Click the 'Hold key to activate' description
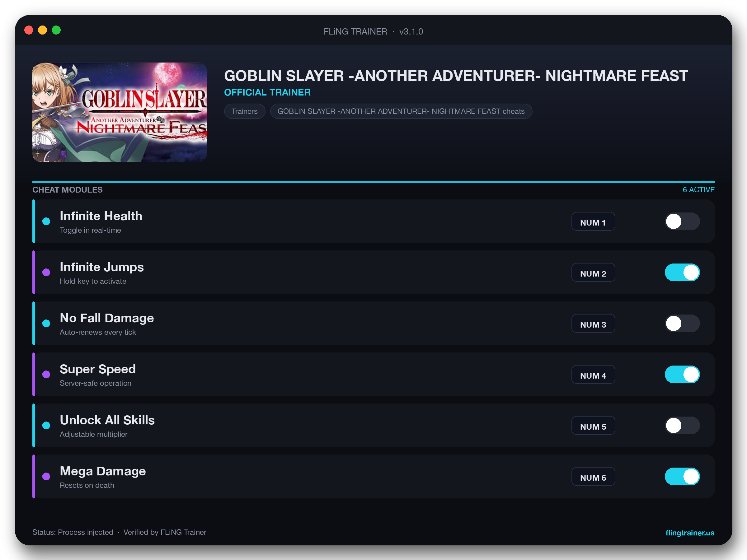The height and width of the screenshot is (560, 747). [x=93, y=281]
